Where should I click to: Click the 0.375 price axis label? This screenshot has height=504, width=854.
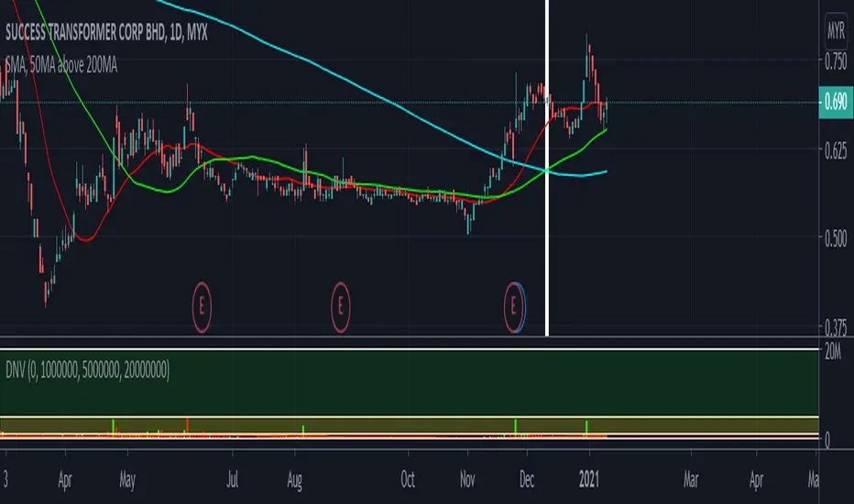click(836, 327)
